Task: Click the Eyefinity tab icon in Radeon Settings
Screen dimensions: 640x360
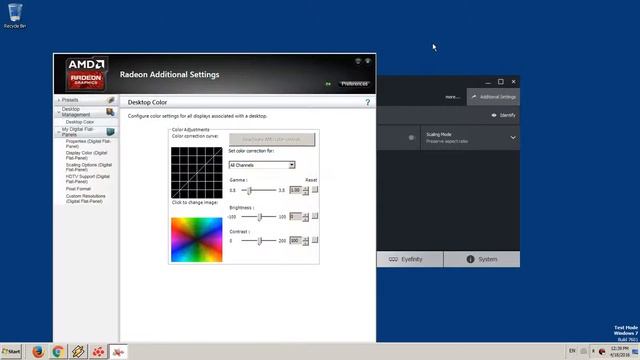Action: pyautogui.click(x=393, y=259)
